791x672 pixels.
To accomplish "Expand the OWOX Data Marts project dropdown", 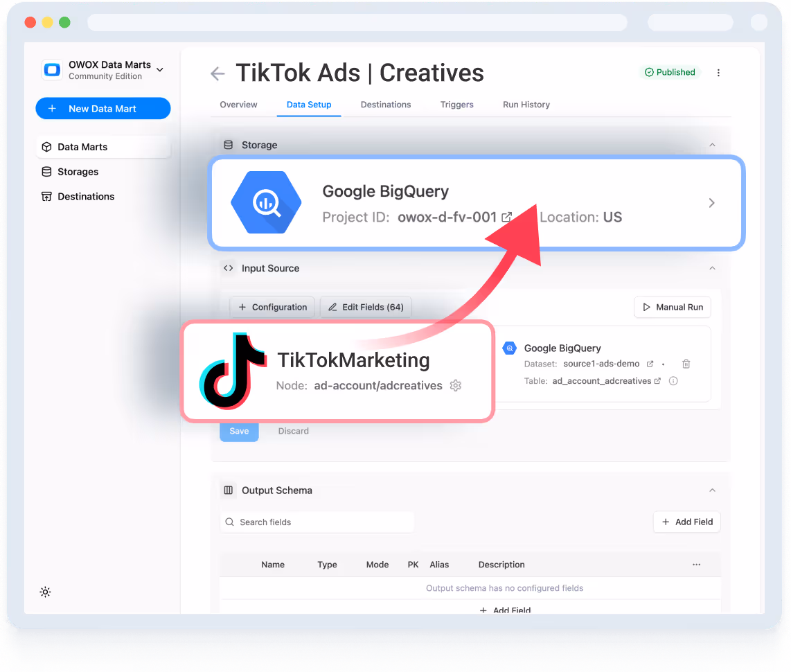I will click(x=160, y=69).
